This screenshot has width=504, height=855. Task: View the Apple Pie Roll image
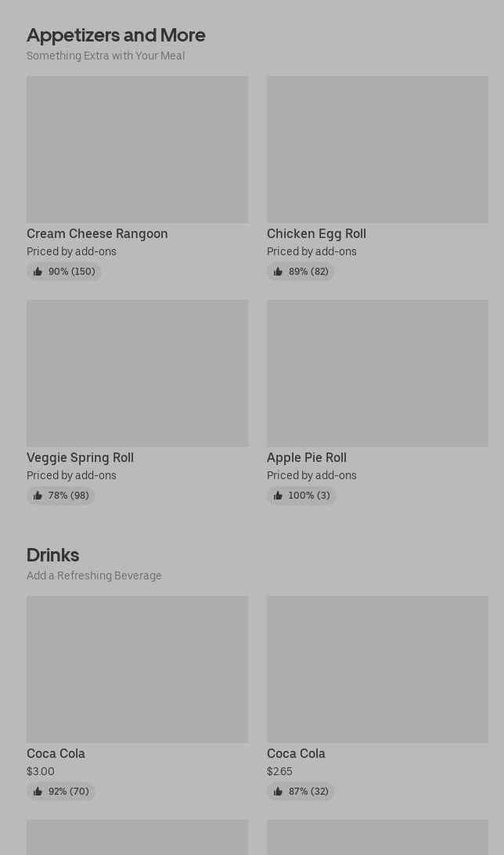point(377,373)
